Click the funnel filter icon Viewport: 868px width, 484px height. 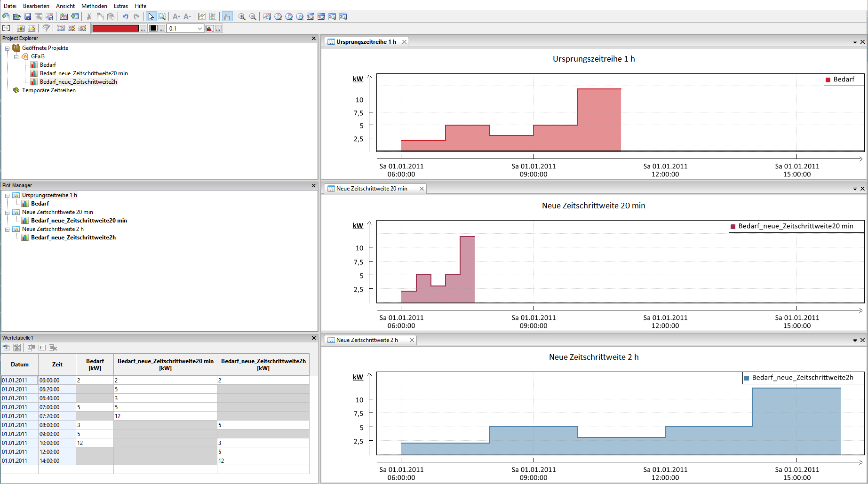coord(46,28)
